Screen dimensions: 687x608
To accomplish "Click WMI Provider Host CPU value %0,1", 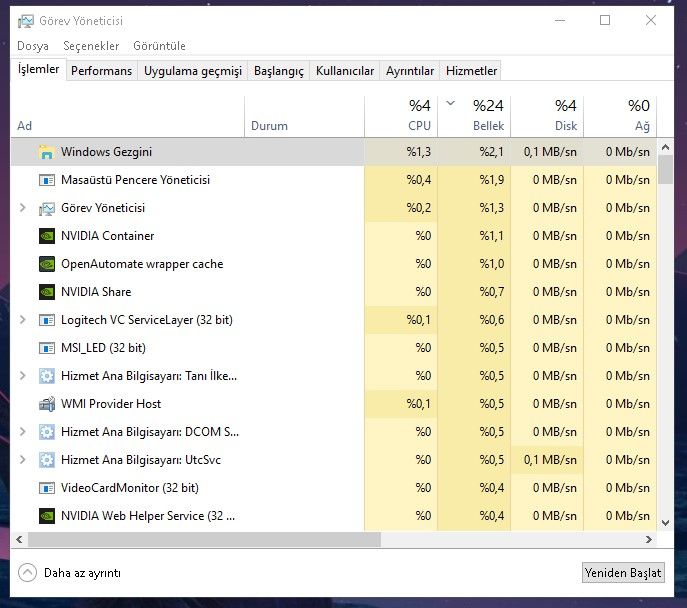I will pyautogui.click(x=418, y=404).
